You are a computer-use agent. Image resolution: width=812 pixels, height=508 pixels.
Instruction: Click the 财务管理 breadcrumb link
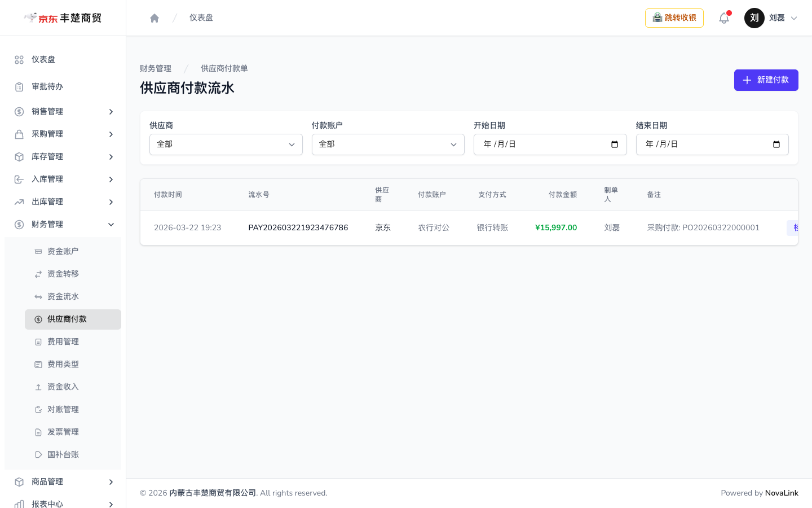click(x=156, y=68)
